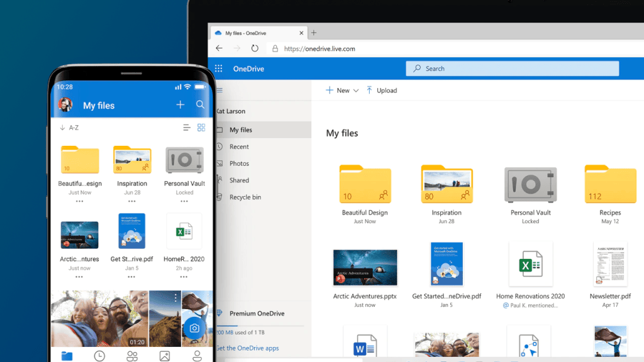644x362 pixels.
Task: Select My files in web sidebar
Action: (264, 129)
